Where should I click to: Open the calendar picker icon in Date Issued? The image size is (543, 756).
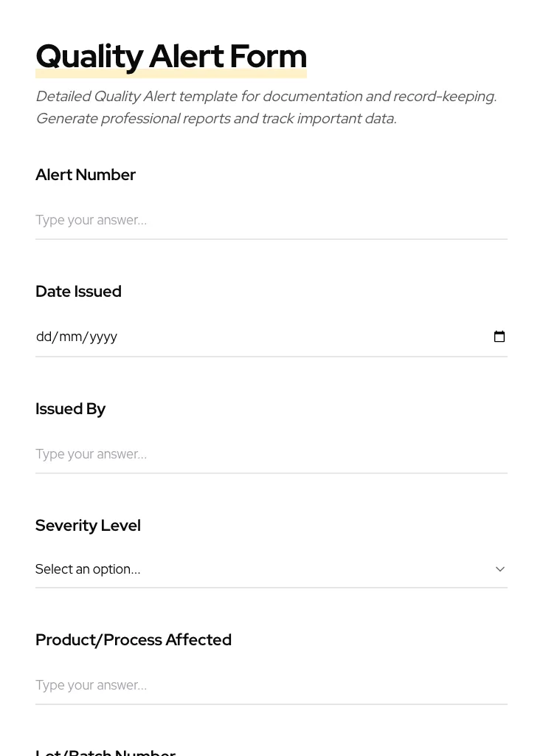coord(499,337)
